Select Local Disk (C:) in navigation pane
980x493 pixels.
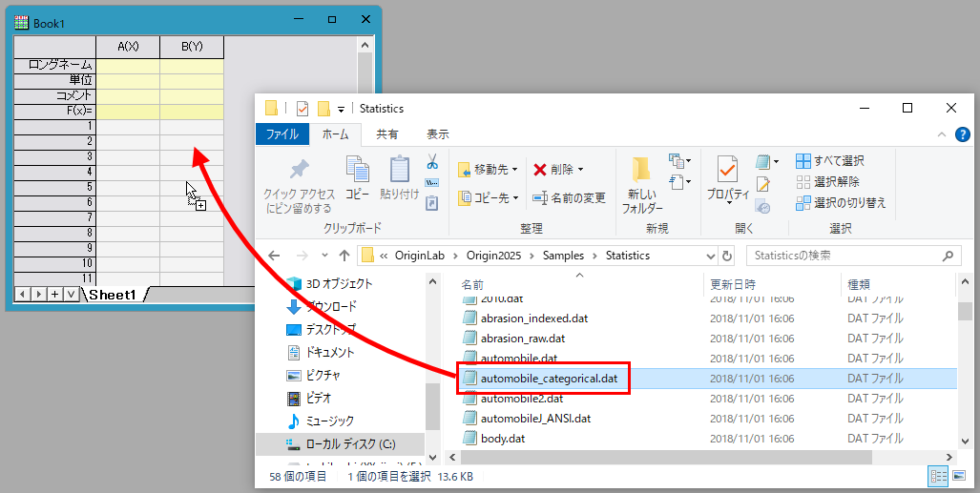coord(349,444)
